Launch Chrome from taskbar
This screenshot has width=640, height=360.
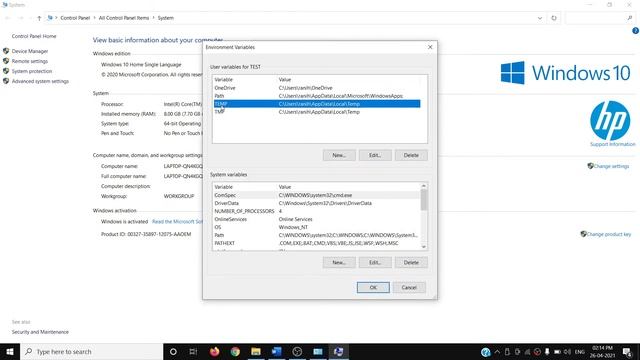pos(235,351)
